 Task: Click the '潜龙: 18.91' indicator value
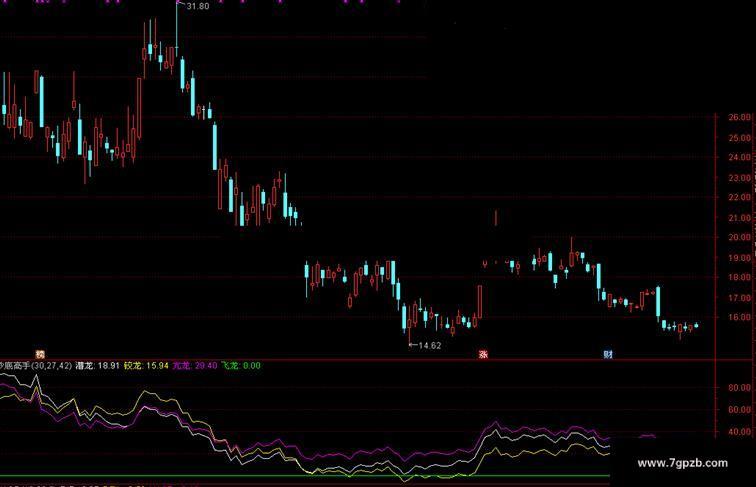(98, 365)
